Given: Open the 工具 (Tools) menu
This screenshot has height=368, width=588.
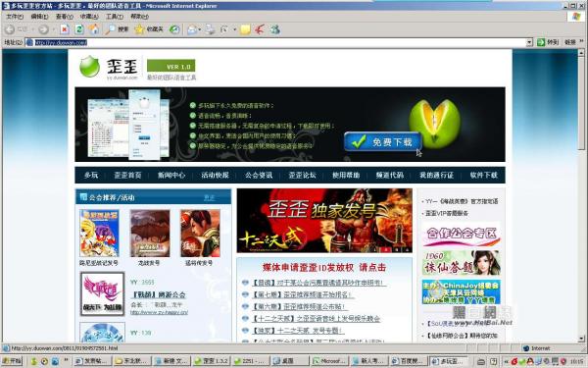Looking at the screenshot, I should (x=115, y=17).
